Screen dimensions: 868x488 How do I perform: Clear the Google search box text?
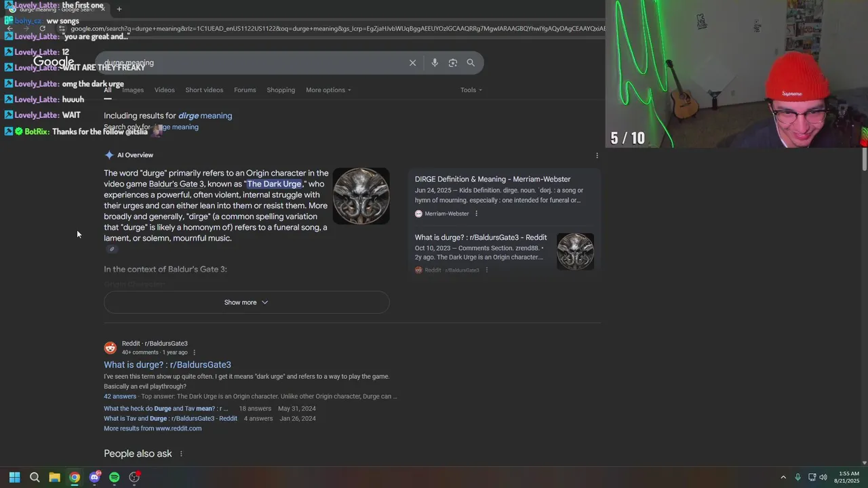(412, 63)
